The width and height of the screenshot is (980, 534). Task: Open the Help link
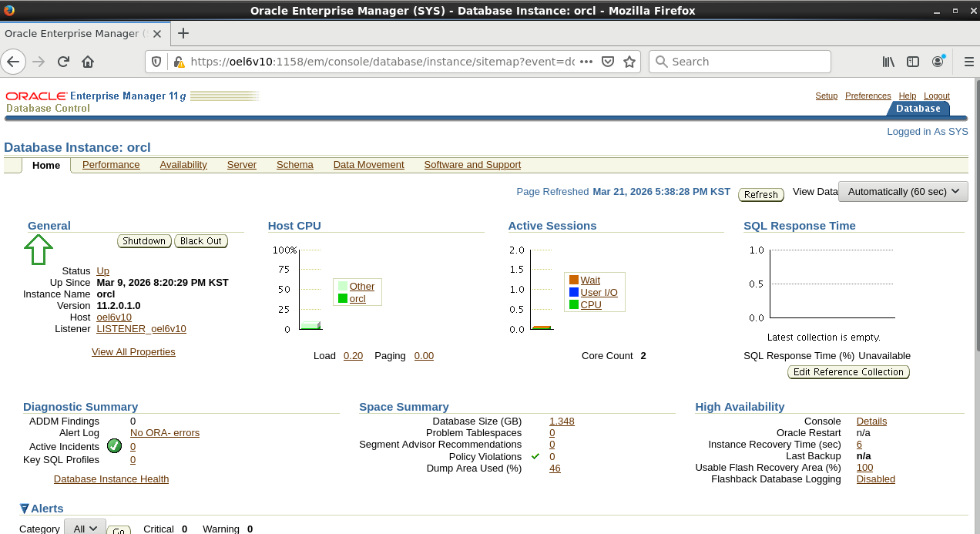pyautogui.click(x=908, y=96)
